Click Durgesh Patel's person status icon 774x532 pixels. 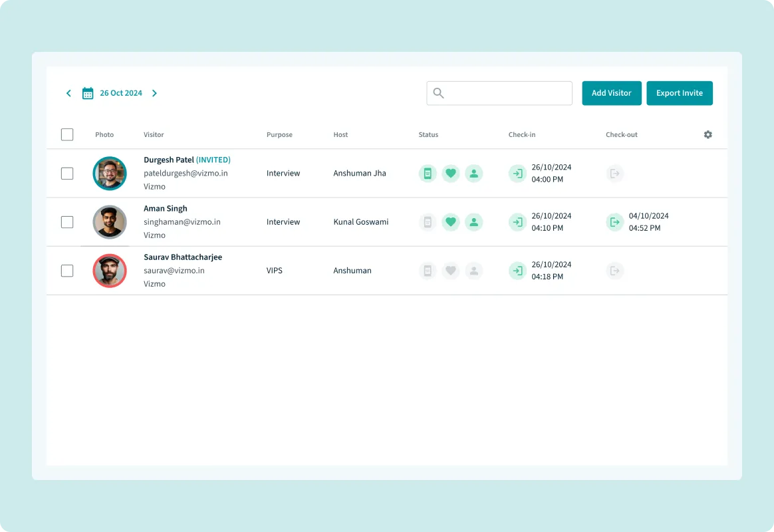click(474, 173)
